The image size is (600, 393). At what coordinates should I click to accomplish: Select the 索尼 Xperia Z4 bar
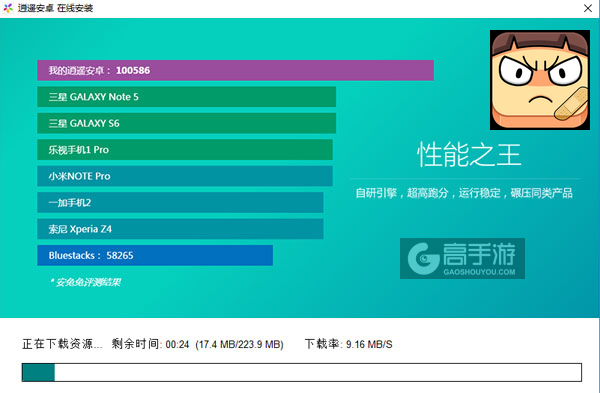click(x=180, y=229)
